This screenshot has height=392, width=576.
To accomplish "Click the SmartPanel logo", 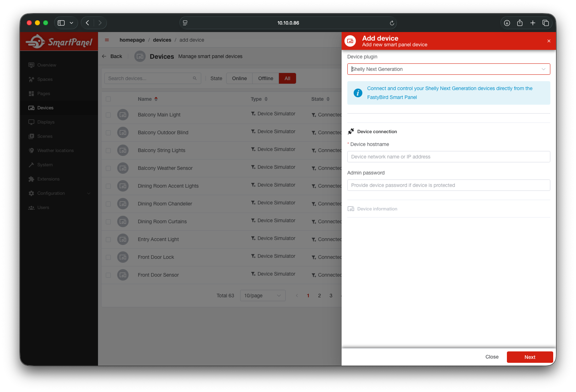I will click(59, 41).
